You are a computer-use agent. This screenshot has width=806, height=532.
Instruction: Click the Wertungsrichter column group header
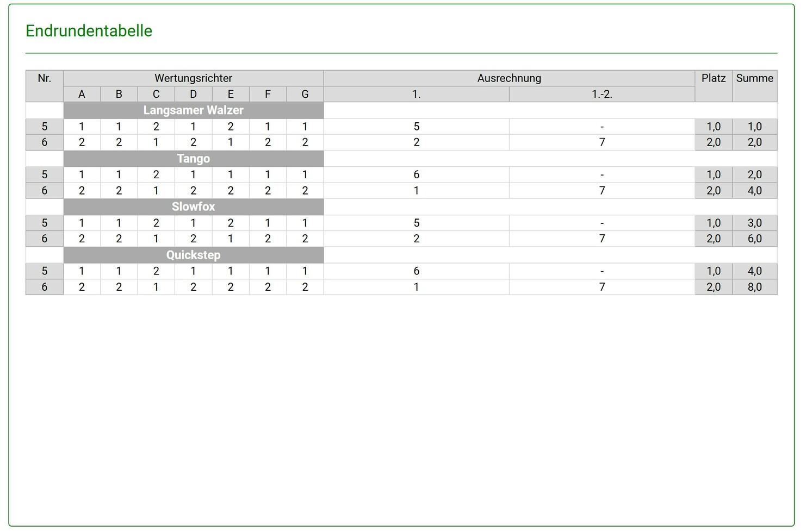point(193,78)
